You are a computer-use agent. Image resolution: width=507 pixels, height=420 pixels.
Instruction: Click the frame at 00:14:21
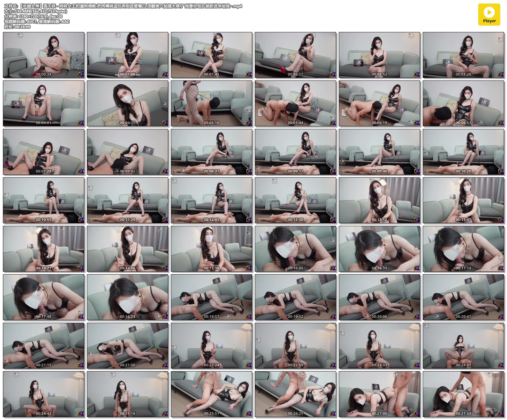click(x=44, y=249)
